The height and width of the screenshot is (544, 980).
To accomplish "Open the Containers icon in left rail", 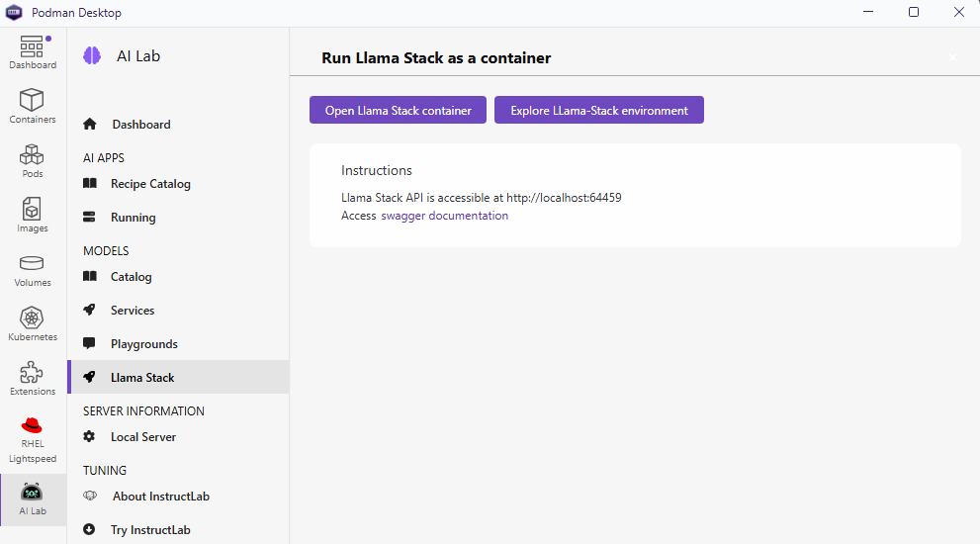I will pyautogui.click(x=33, y=100).
